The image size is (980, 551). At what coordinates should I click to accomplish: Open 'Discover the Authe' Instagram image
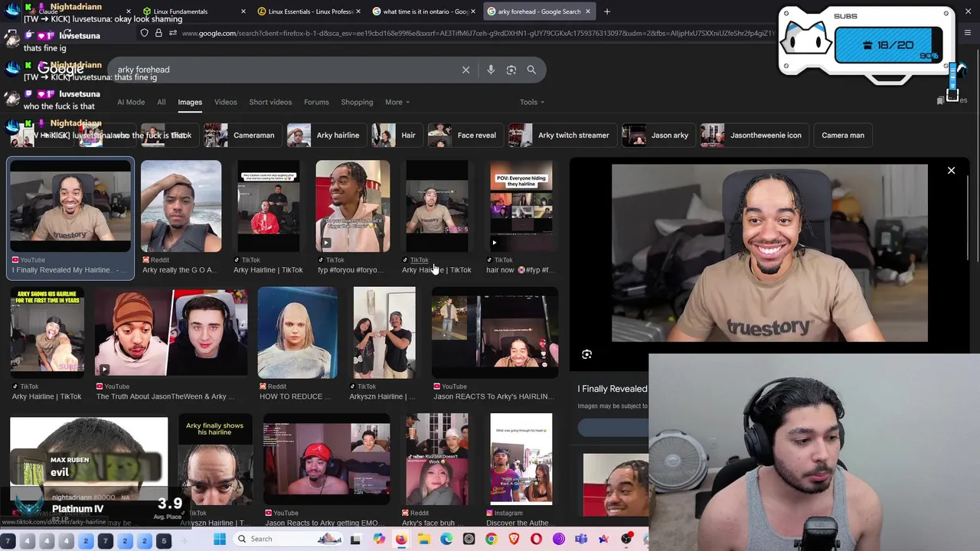tap(521, 459)
